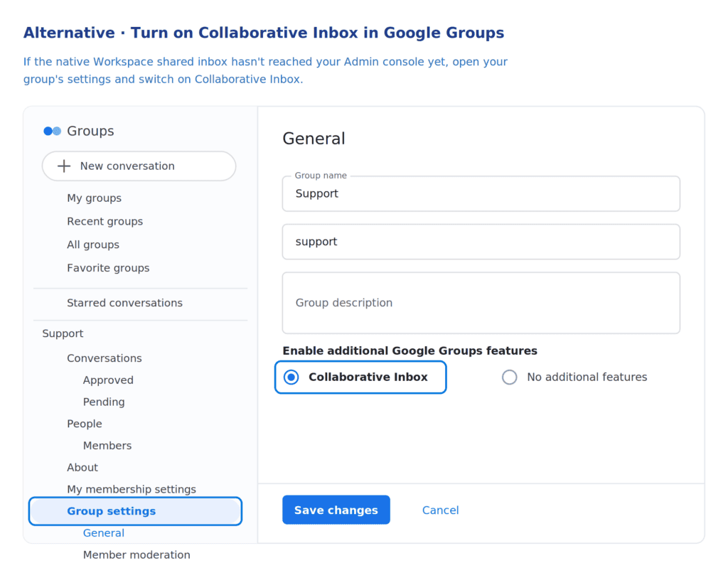The height and width of the screenshot is (568, 728).
Task: Open All groups list
Action: click(93, 245)
